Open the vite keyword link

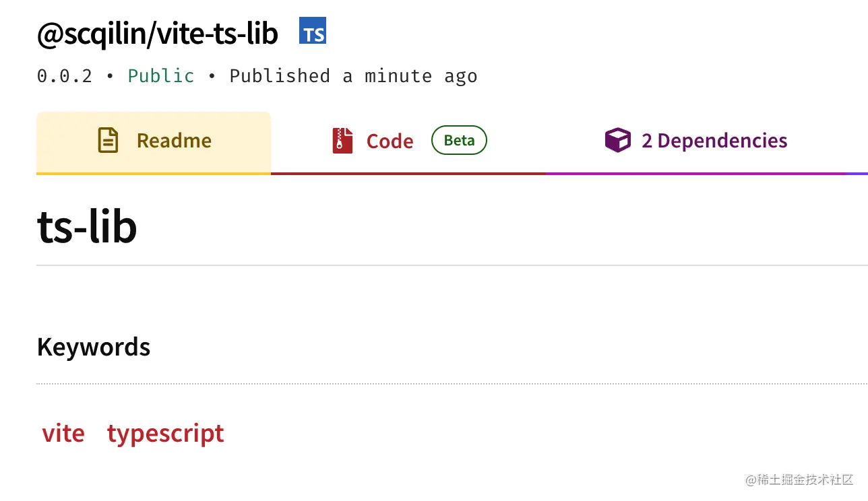point(63,433)
